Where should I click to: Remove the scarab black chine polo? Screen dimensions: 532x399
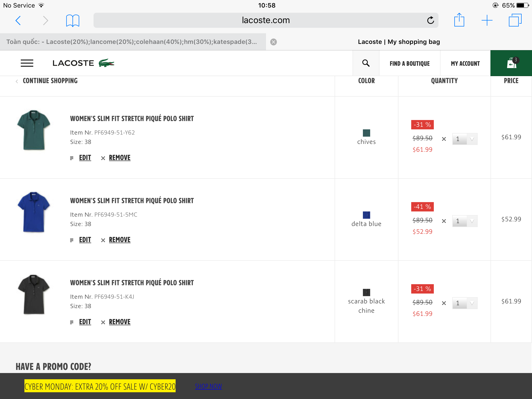[120, 322]
